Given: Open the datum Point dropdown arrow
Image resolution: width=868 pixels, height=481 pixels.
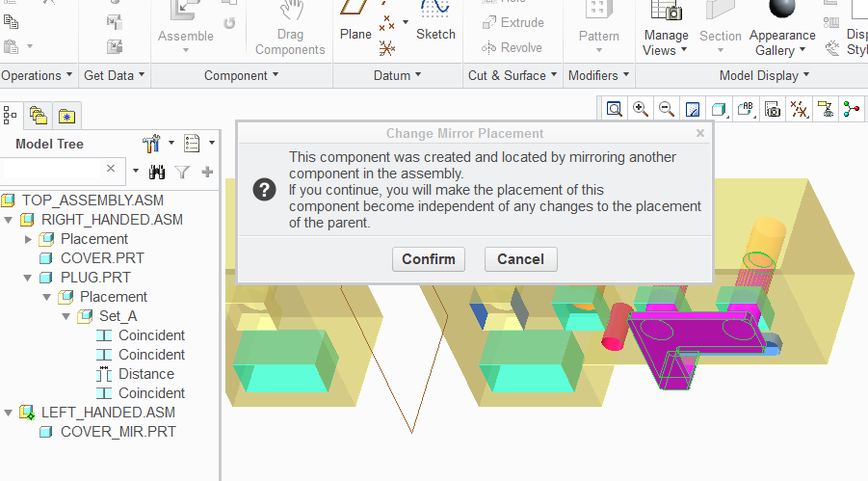Looking at the screenshot, I should 406,22.
